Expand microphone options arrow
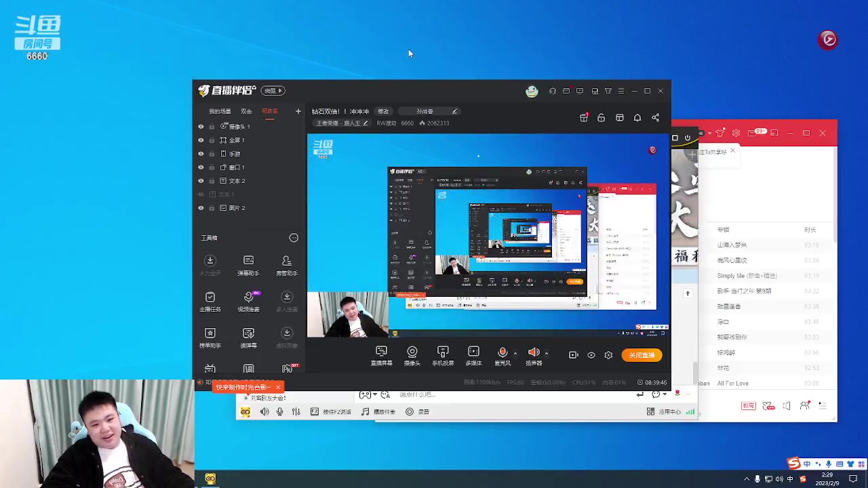Screen dimensions: 868x488 (515, 353)
